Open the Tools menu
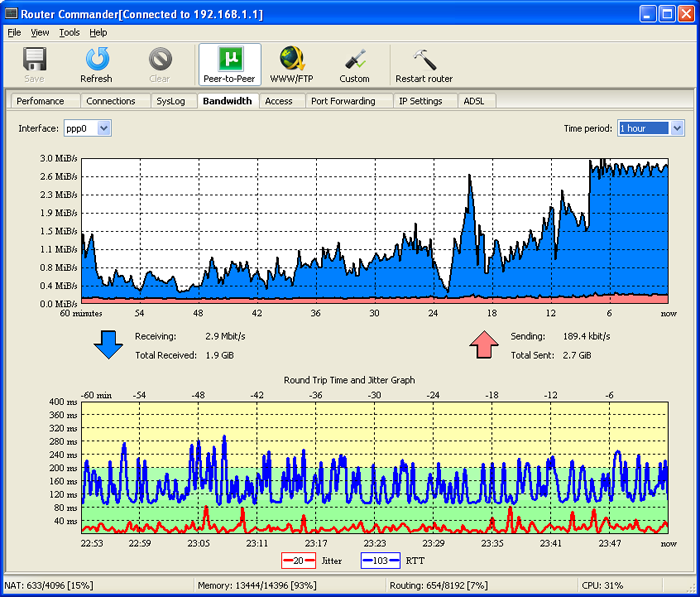700x597 pixels. (x=69, y=32)
